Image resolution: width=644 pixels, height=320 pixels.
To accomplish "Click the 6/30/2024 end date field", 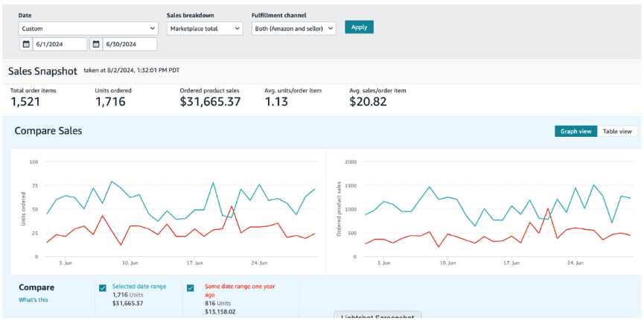I will coord(130,45).
